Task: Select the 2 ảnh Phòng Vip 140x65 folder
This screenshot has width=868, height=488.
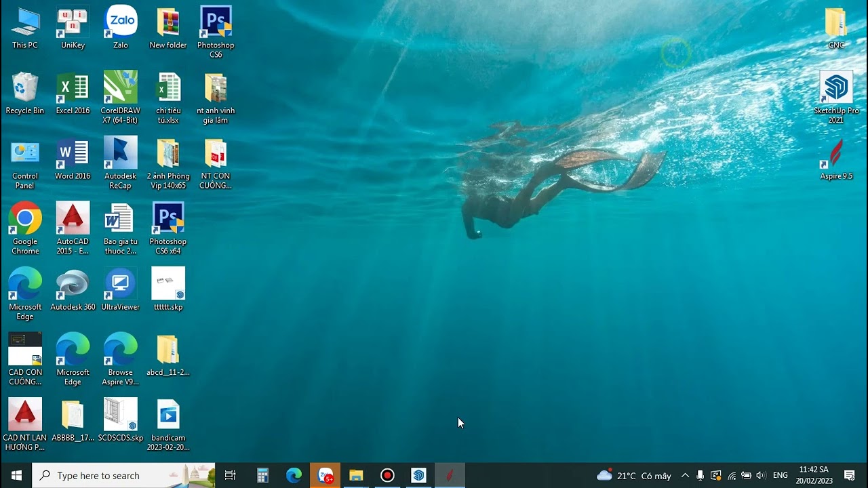Action: (167, 163)
